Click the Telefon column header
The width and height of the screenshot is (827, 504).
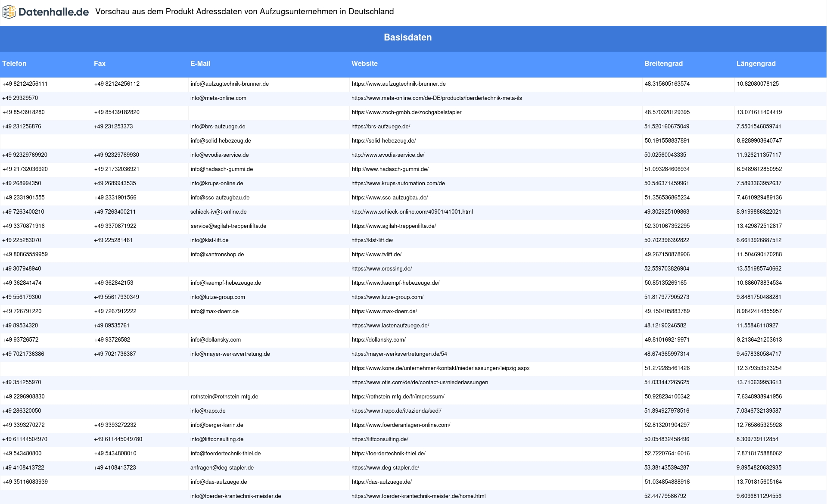(x=14, y=63)
